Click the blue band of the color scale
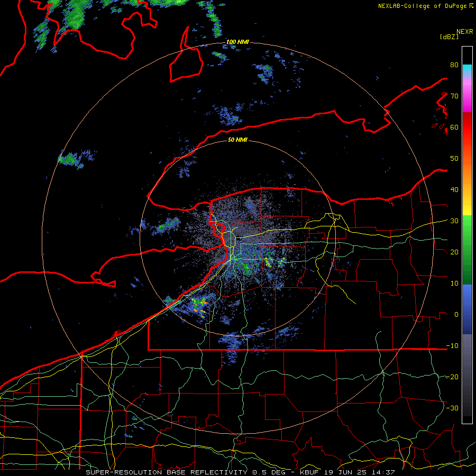Image resolution: width=476 pixels, height=476 pixels. (x=467, y=309)
